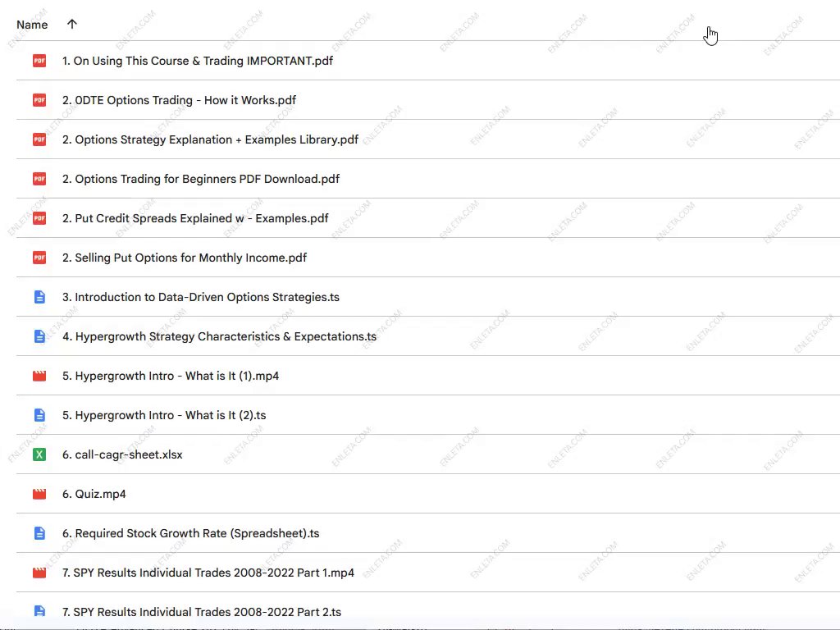
Task: Click PDF icon for Put Credit Spreads file
Action: click(39, 218)
